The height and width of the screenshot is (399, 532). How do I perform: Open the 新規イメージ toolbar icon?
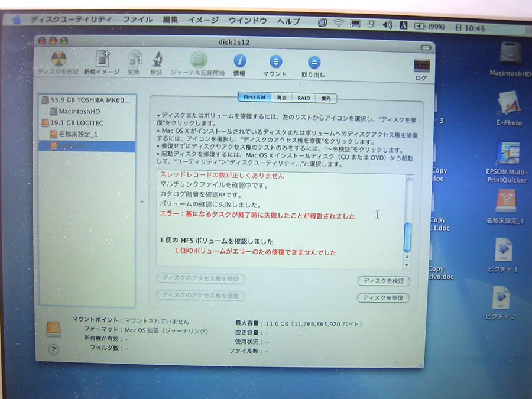pyautogui.click(x=102, y=59)
